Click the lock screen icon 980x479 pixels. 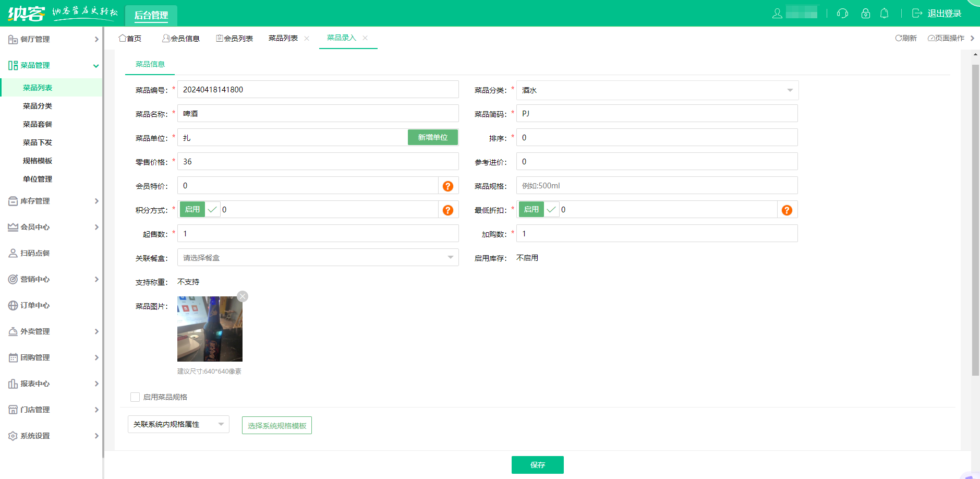click(866, 14)
